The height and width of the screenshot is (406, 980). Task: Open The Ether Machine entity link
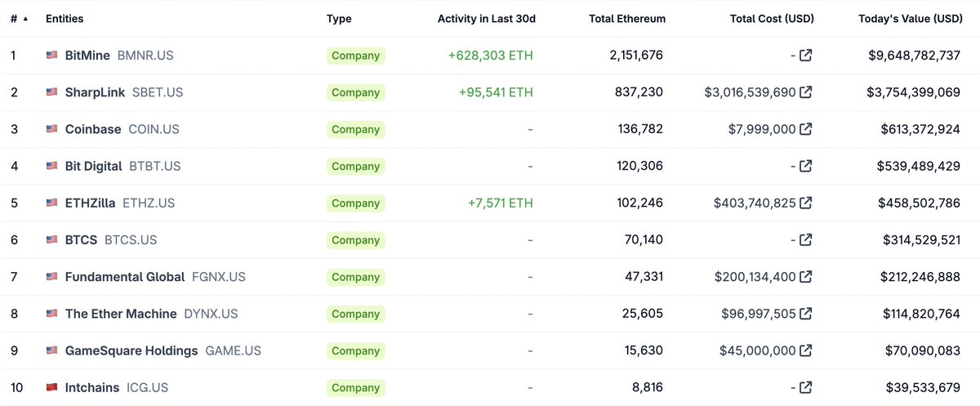click(x=121, y=314)
